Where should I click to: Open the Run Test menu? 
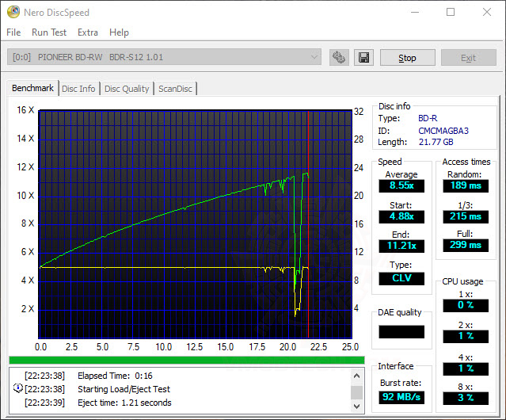click(x=49, y=32)
